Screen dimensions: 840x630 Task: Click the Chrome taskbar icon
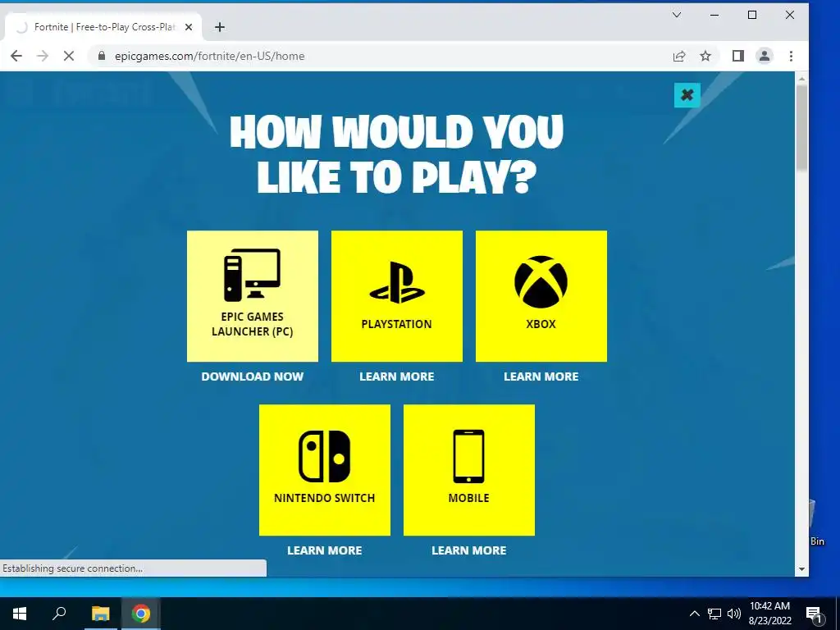(x=141, y=614)
